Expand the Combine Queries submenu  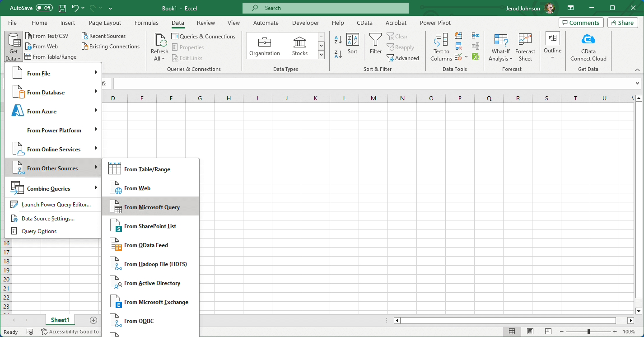pos(53,188)
